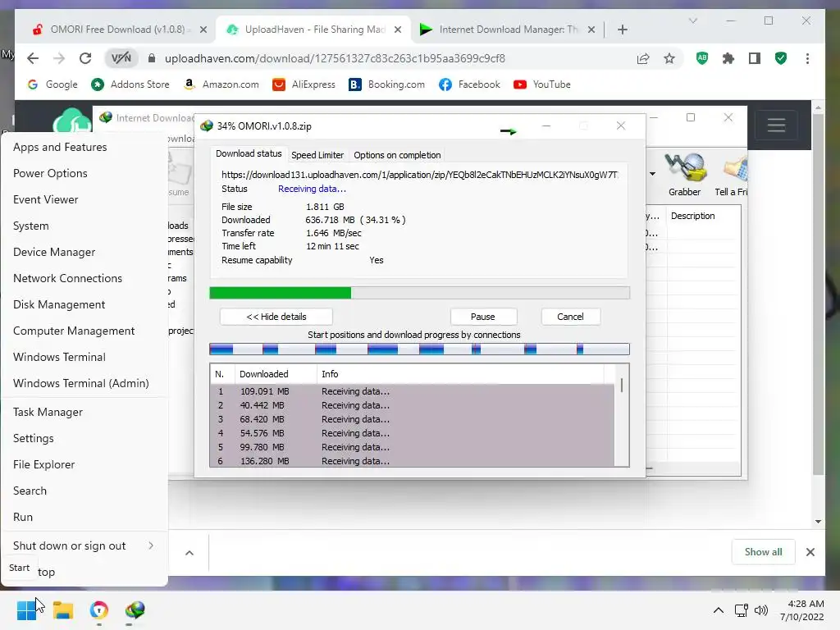
Task: Switch to the Download status tab
Action: [249, 153]
